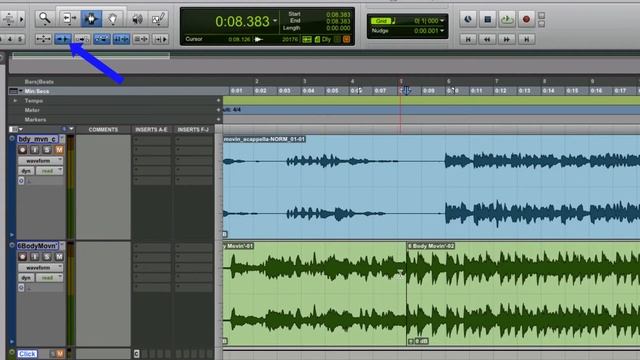Select the COMMENTS column header
Viewport: 640px width, 360px height.
103,129
